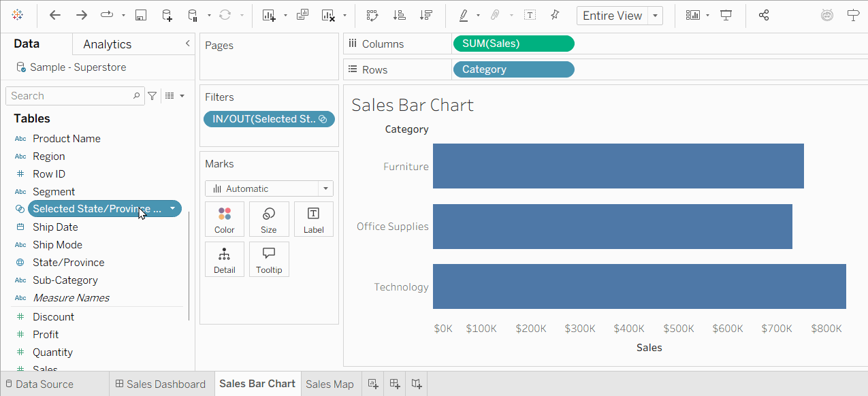This screenshot has height=396, width=868.
Task: Click the New Worksheet toolbar icon
Action: [x=269, y=15]
